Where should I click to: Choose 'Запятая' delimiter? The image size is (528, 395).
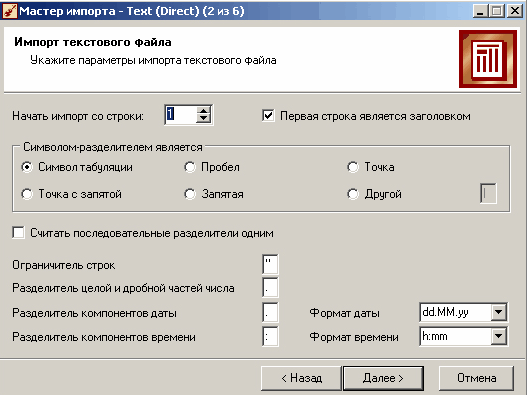(190, 194)
